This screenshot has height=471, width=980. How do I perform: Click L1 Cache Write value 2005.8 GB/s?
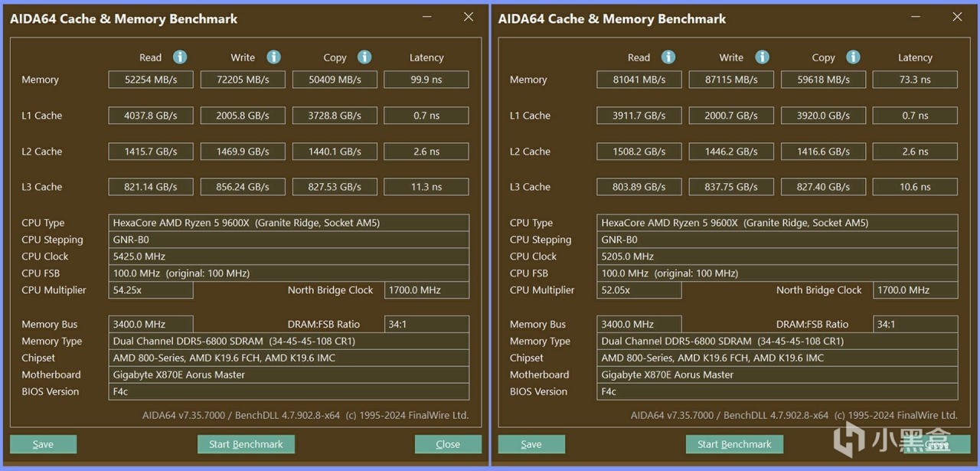(243, 116)
